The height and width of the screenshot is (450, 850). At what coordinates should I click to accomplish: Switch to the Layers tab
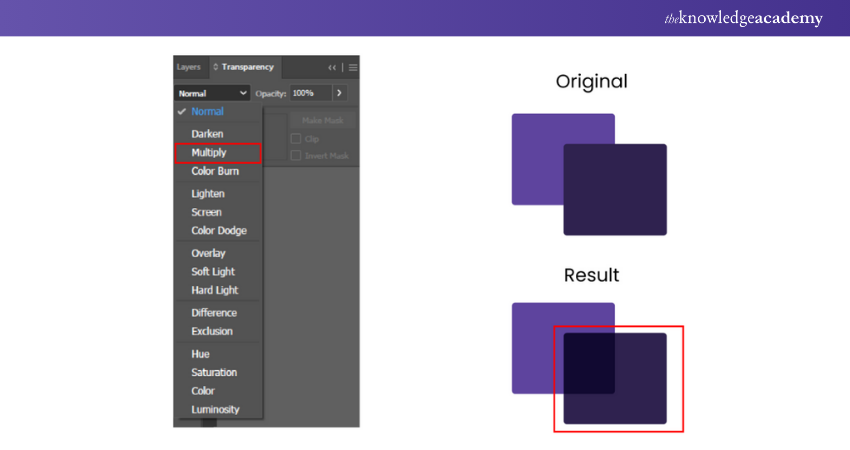188,67
